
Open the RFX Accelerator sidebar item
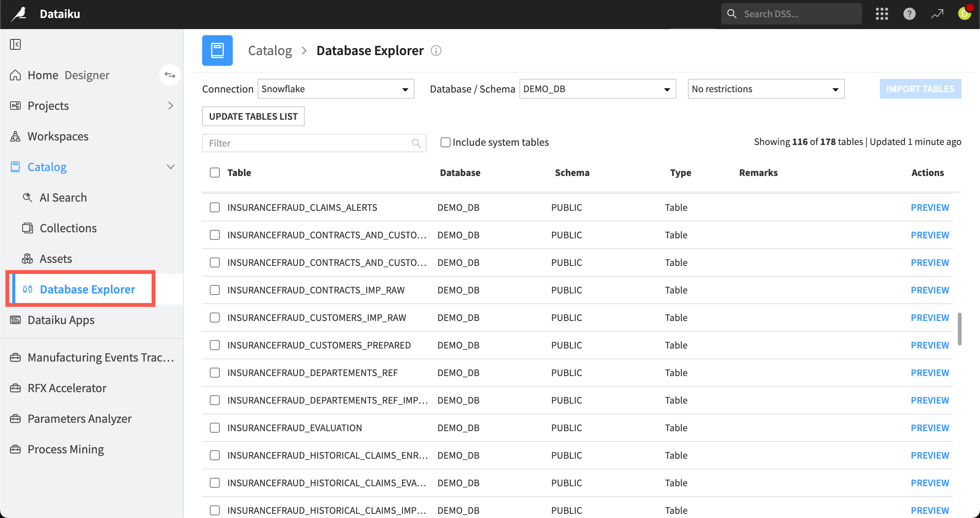click(x=67, y=388)
